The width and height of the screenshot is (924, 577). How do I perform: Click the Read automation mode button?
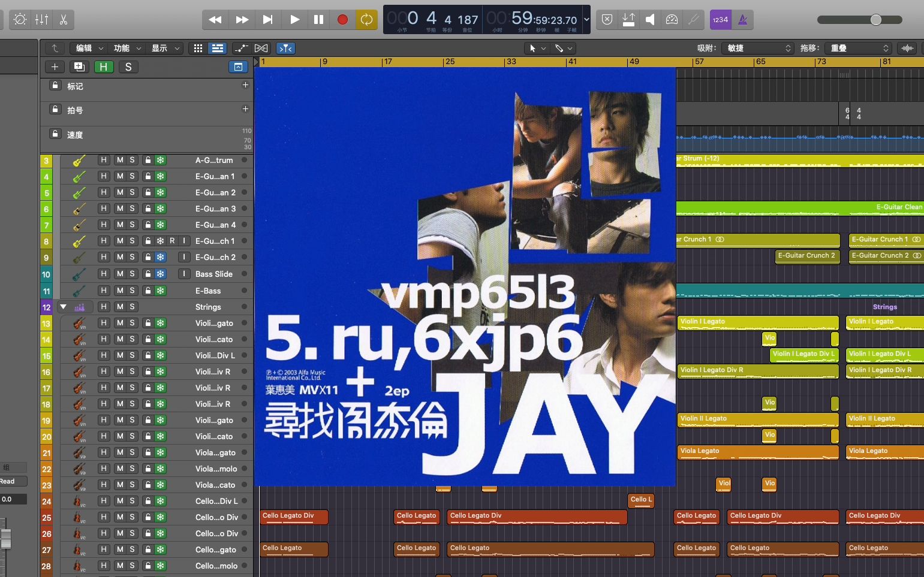tap(13, 481)
